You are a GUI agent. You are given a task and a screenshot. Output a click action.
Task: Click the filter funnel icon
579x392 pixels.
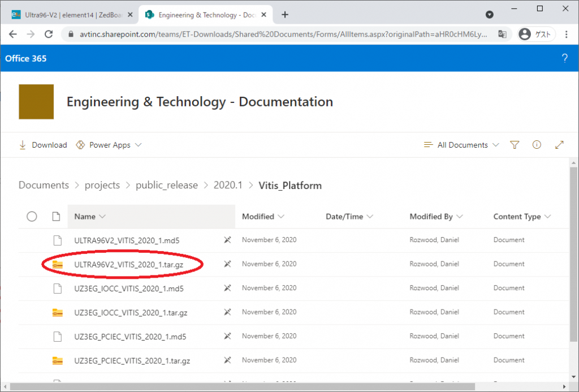point(514,145)
